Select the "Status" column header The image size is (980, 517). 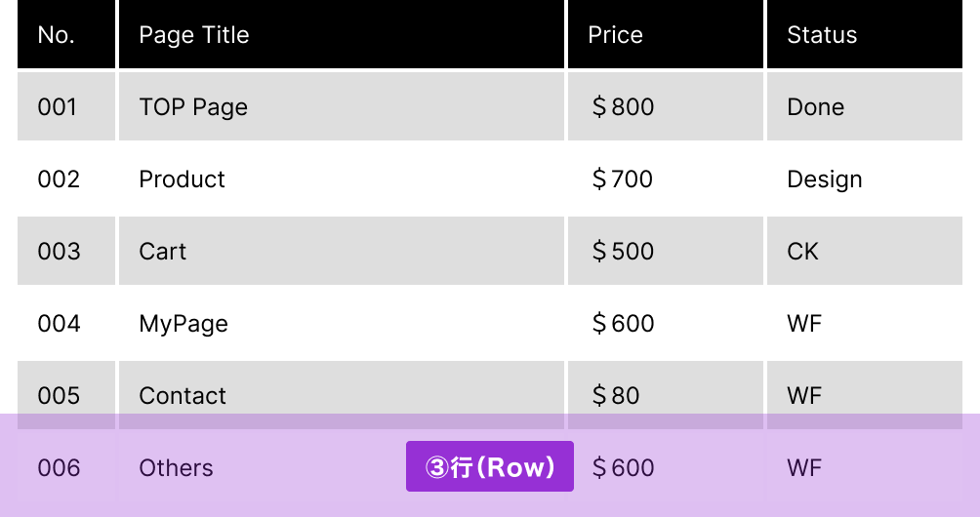[822, 35]
